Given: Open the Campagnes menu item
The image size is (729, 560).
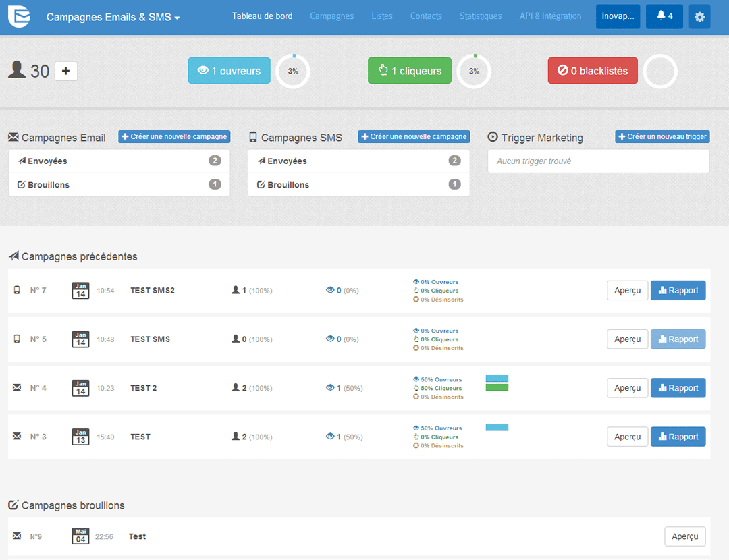Looking at the screenshot, I should point(332,16).
